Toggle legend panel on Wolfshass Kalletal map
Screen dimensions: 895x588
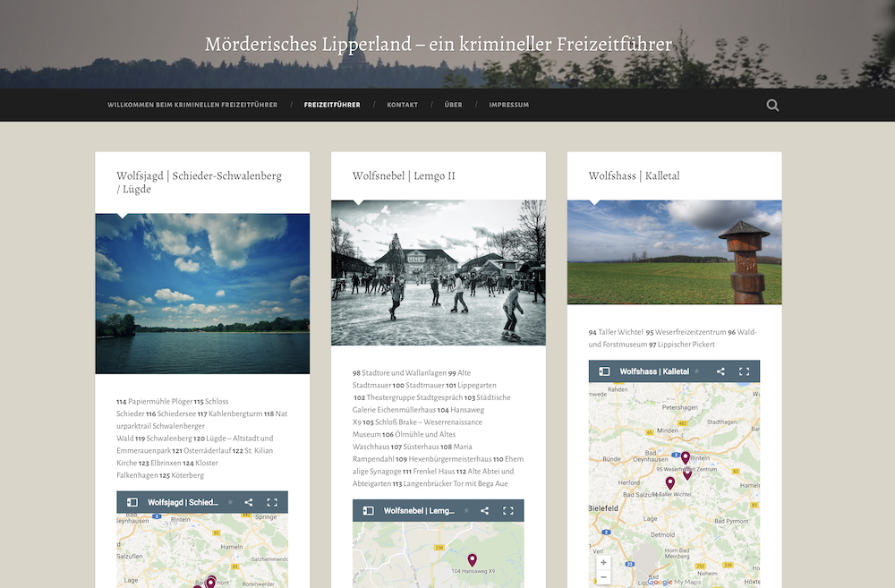pyautogui.click(x=604, y=371)
